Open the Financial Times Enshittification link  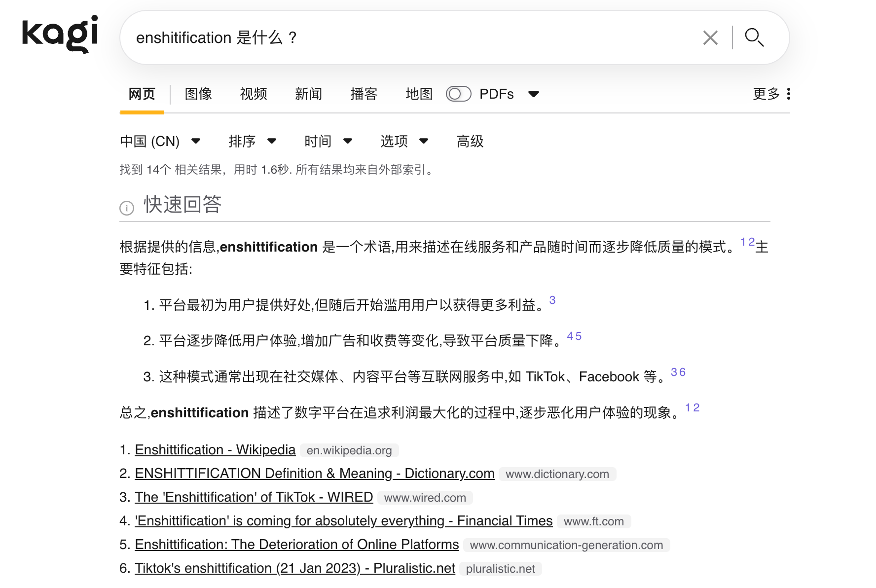click(344, 521)
